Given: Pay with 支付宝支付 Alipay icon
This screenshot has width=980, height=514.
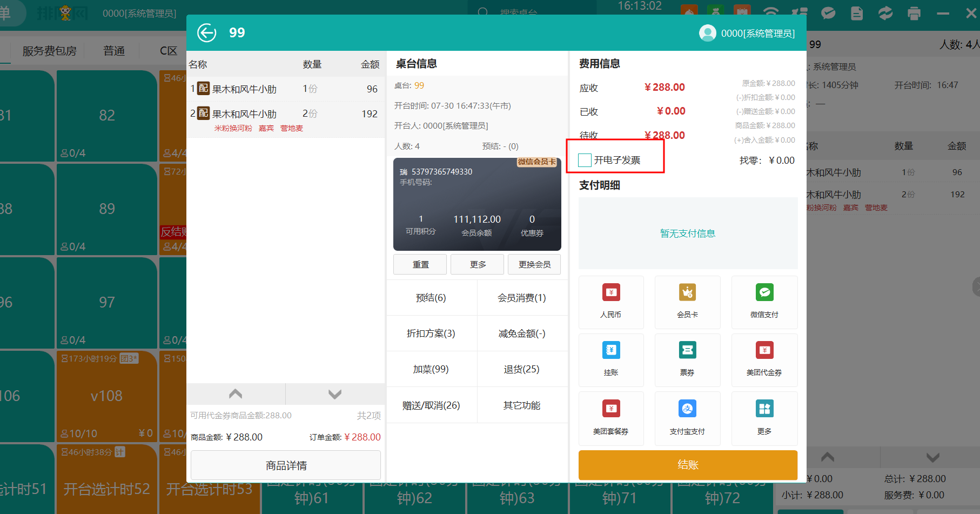Looking at the screenshot, I should point(687,418).
